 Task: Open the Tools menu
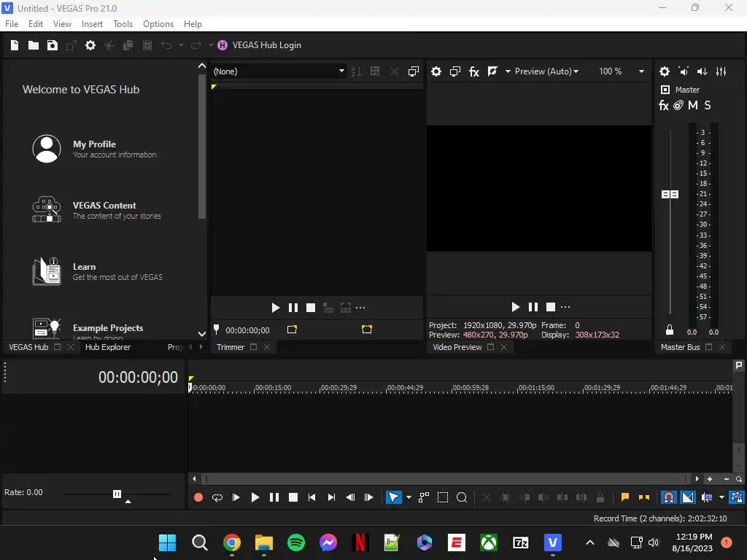tap(123, 24)
